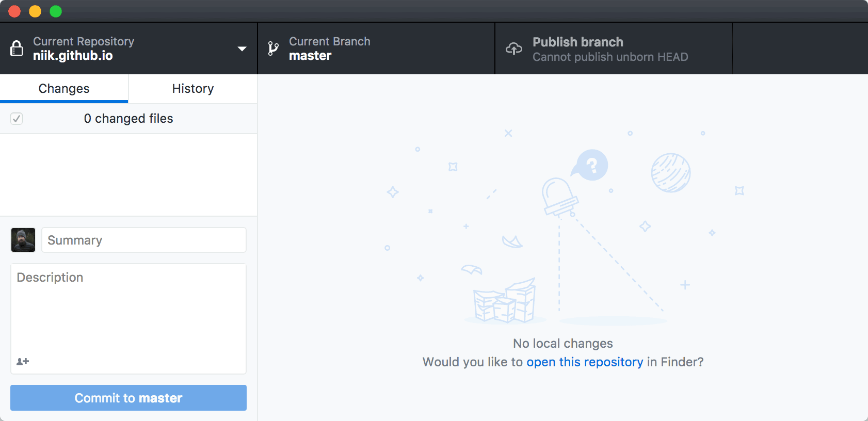Switch to the History tab

(192, 89)
